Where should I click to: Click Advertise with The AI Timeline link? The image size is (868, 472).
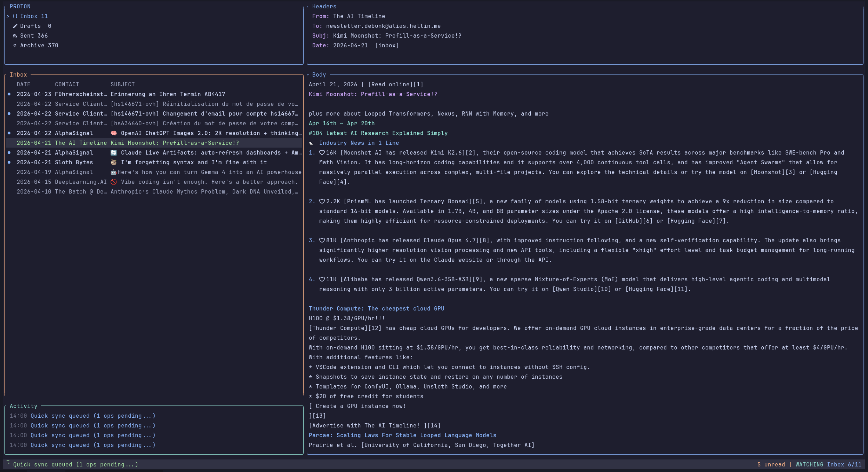coord(375,426)
